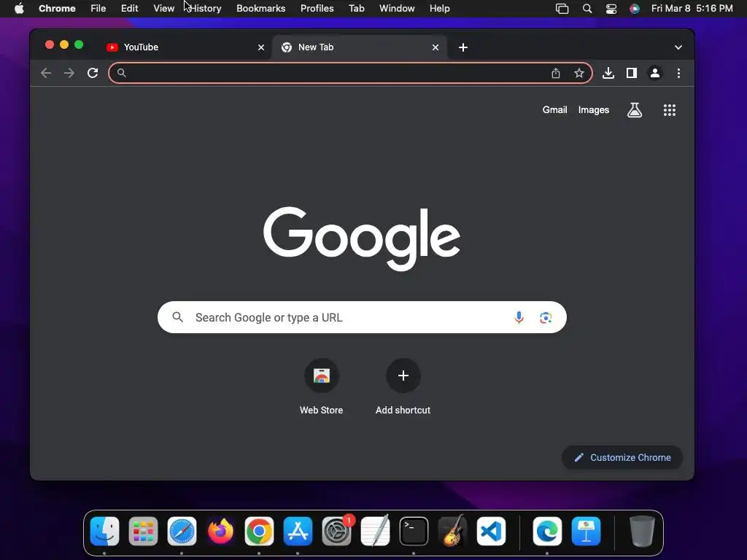Toggle the side panel icon
747x560 pixels.
631,73
